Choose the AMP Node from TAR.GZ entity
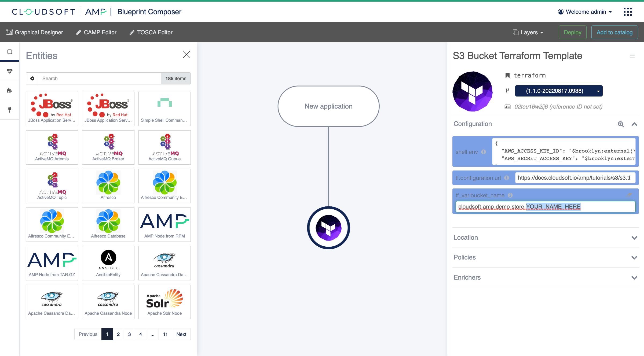The height and width of the screenshot is (356, 644). [52, 263]
